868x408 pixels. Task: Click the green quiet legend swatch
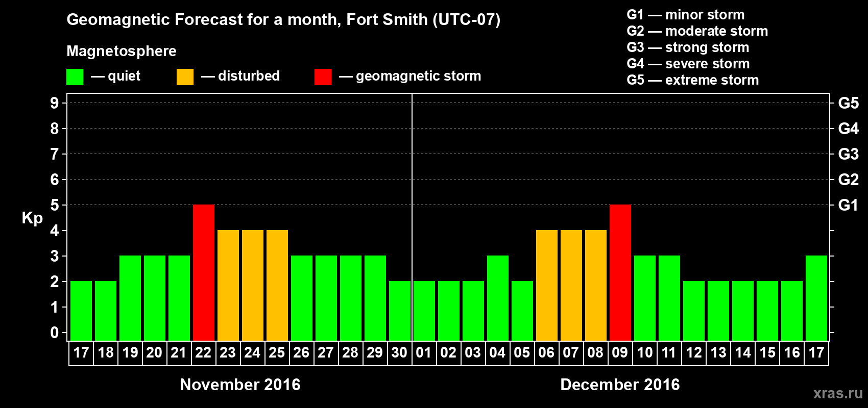click(x=75, y=77)
